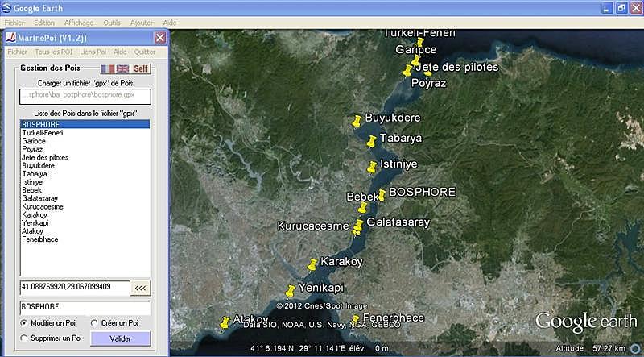Image resolution: width=644 pixels, height=357 pixels.
Task: Select Istiniye in the Poi list
Action: (85, 182)
